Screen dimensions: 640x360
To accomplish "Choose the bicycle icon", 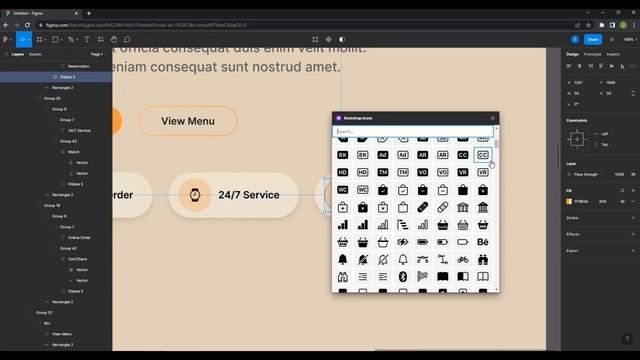I will pos(462,260).
